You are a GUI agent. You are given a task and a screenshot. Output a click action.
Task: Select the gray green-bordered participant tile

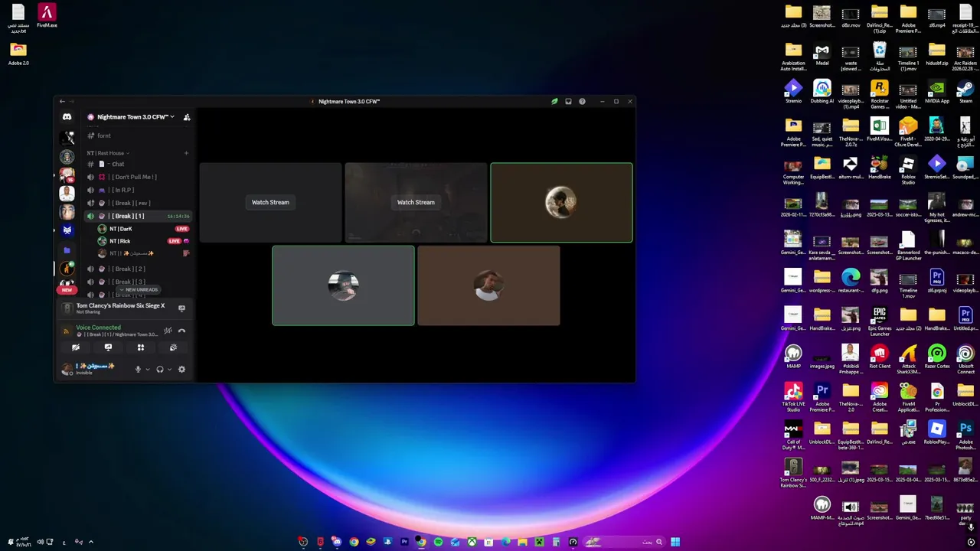343,285
